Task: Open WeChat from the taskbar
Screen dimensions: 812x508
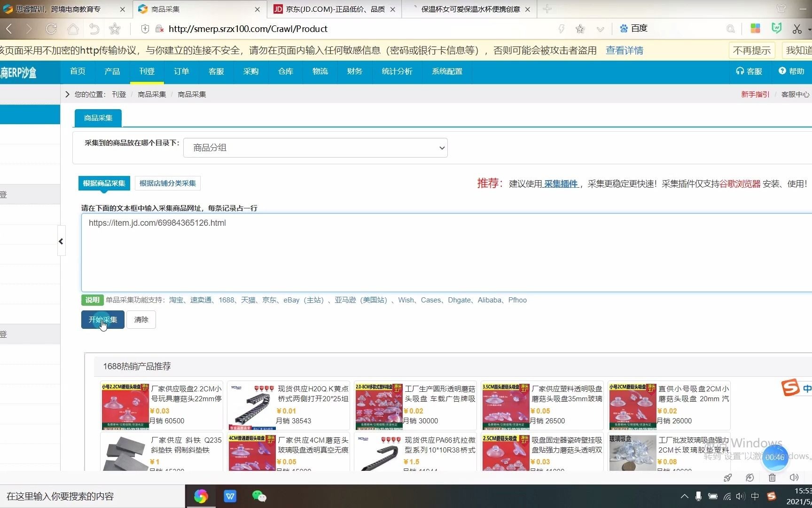Action: [259, 496]
